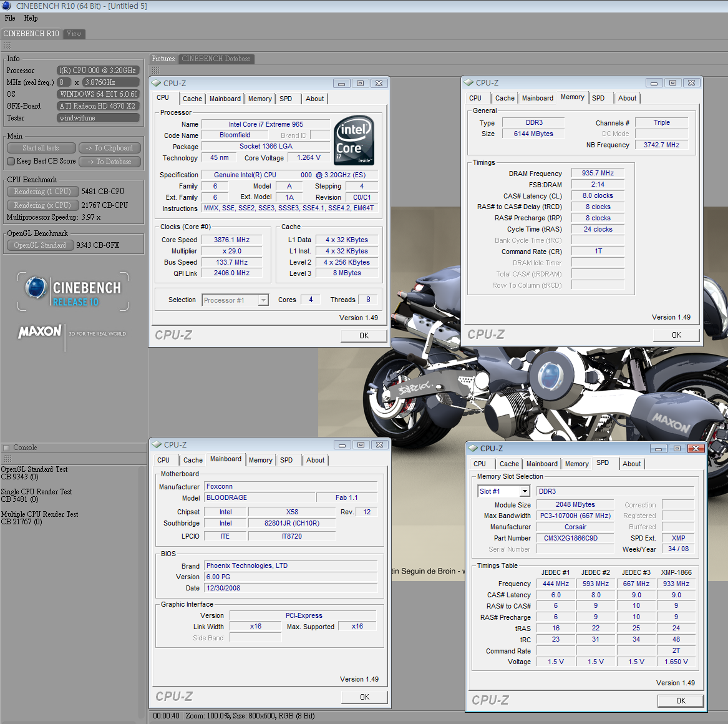Expand the Processor #1 selection dropdown

pyautogui.click(x=263, y=300)
